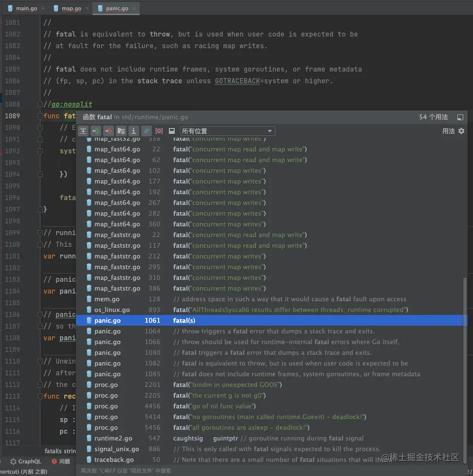The width and height of the screenshot is (473, 476).
Task: Select panic.go line 1085 comment usage
Action: point(270,374)
